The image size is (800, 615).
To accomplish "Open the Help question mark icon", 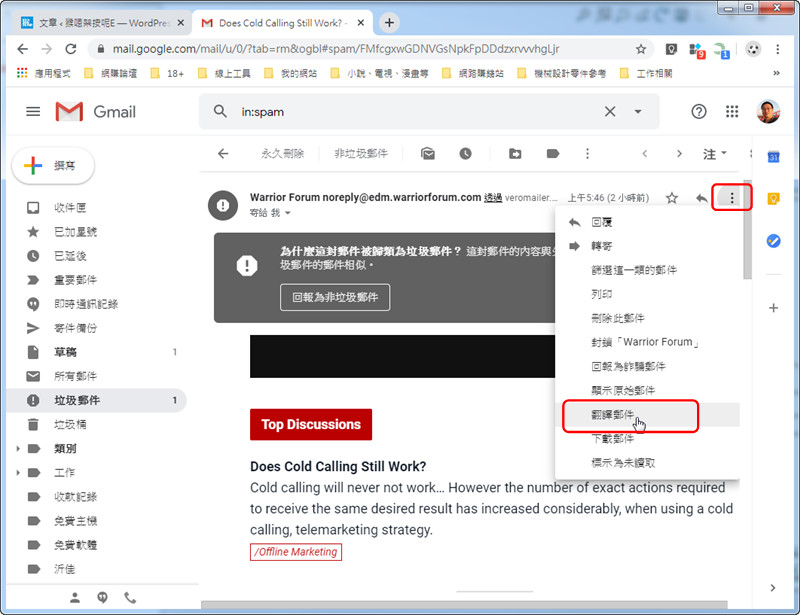I will 698,111.
